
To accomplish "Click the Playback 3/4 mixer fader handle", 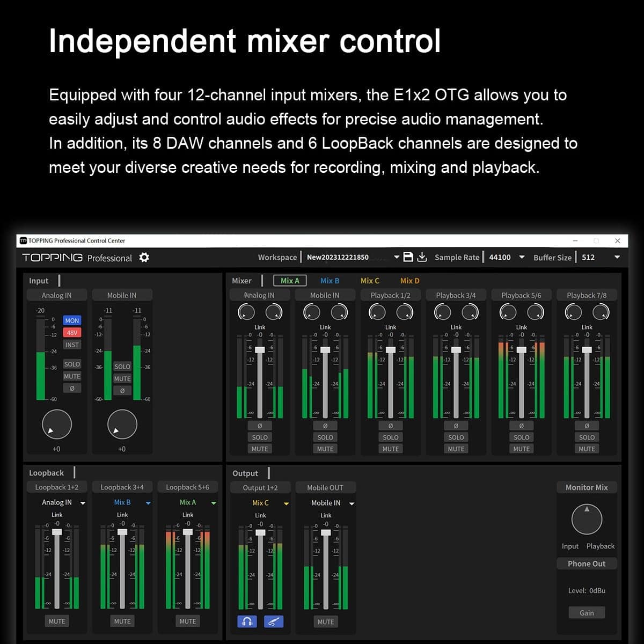I will [456, 350].
